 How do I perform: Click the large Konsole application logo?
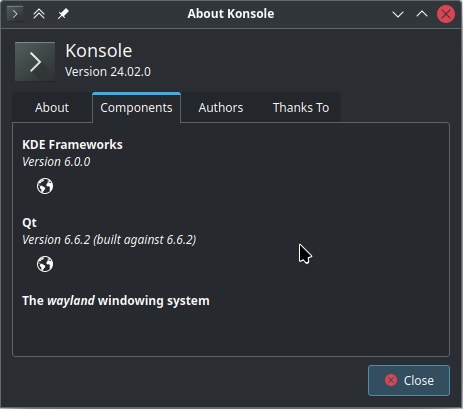point(35,62)
